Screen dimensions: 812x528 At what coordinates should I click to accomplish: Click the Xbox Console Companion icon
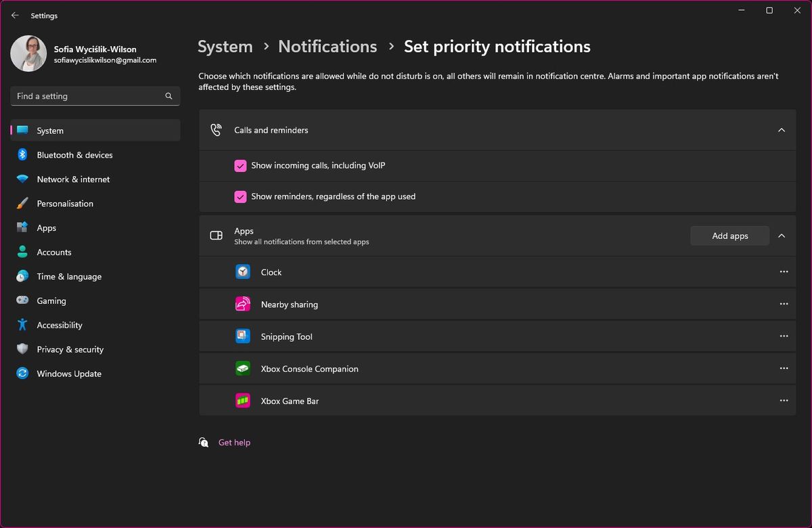(x=243, y=368)
